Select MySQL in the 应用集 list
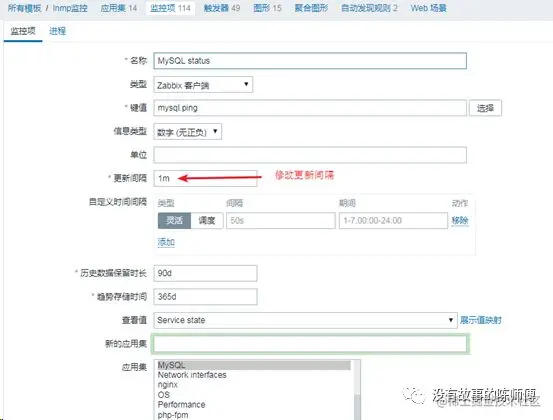The height and width of the screenshot is (420, 553). (x=254, y=365)
